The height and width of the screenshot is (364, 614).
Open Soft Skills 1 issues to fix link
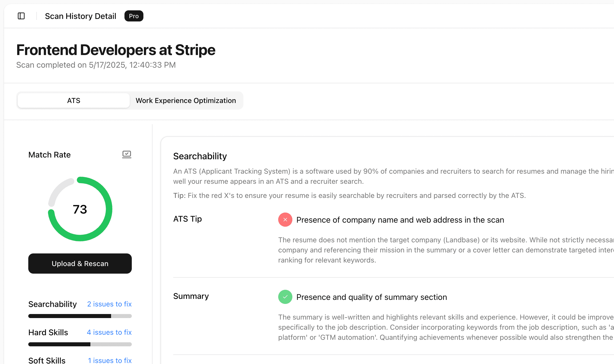point(110,360)
